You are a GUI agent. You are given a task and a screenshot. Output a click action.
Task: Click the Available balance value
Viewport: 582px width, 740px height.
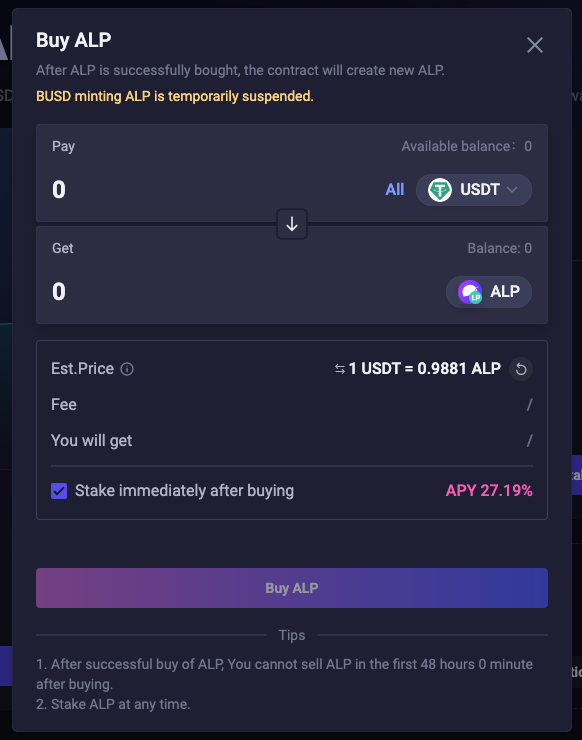[528, 146]
